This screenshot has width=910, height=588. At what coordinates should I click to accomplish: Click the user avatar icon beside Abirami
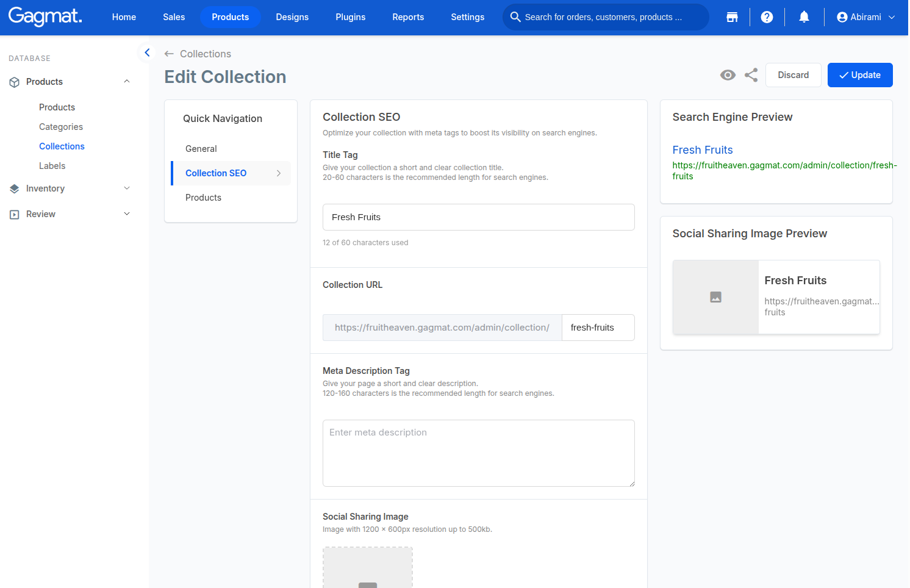pos(842,17)
